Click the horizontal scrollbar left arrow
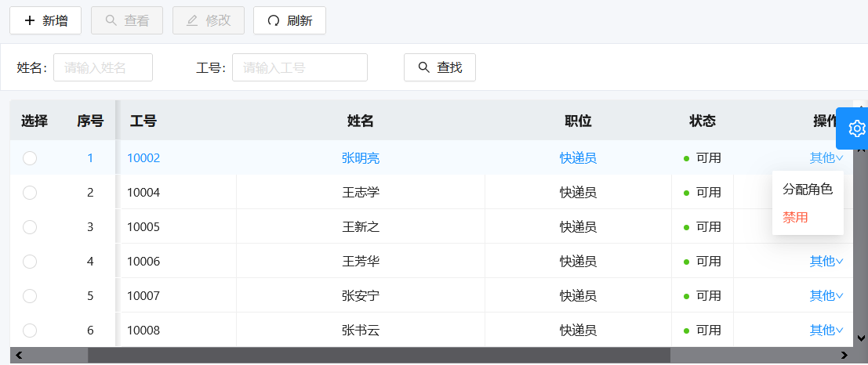Image resolution: width=868 pixels, height=365 pixels. [x=19, y=356]
